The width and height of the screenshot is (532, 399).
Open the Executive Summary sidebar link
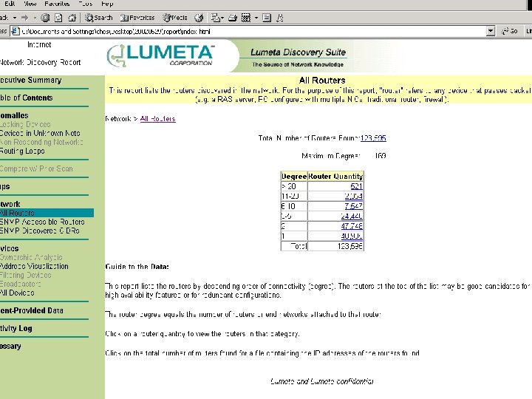[x=31, y=80]
